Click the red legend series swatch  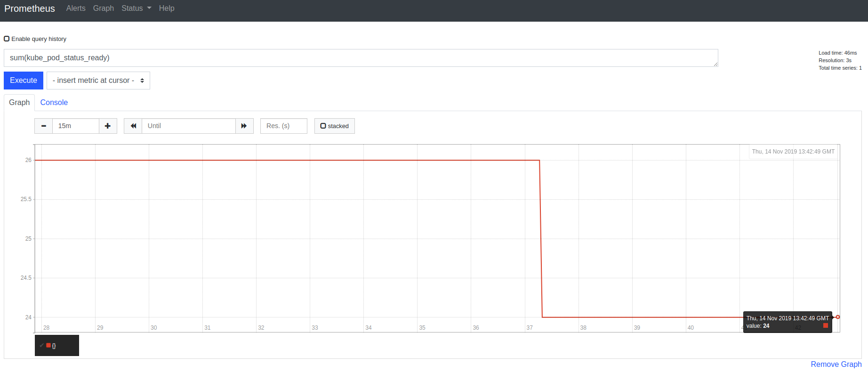(48, 346)
